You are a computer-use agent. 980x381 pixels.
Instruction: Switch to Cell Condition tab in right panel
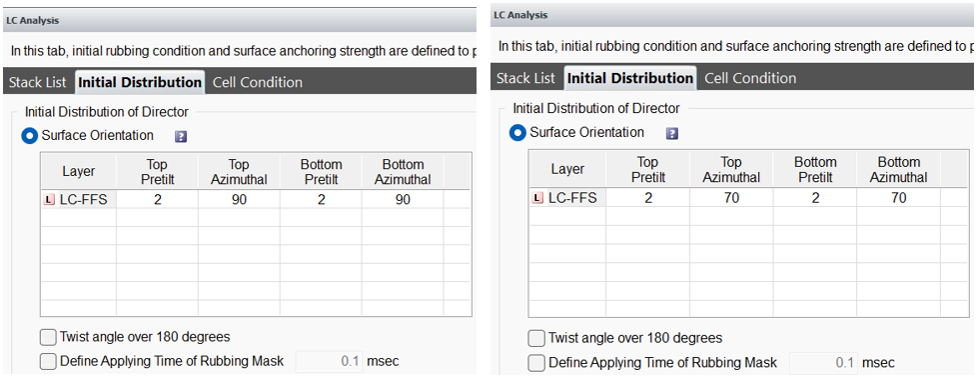750,78
